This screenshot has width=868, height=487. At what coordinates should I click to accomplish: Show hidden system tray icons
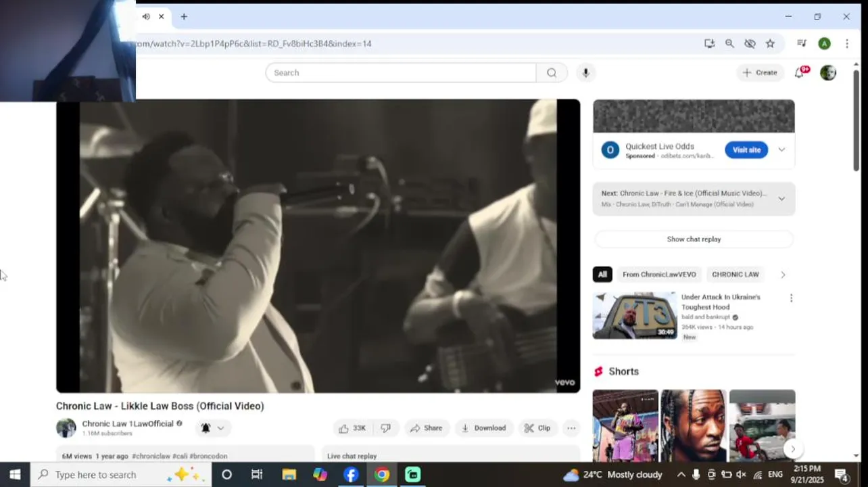click(681, 474)
